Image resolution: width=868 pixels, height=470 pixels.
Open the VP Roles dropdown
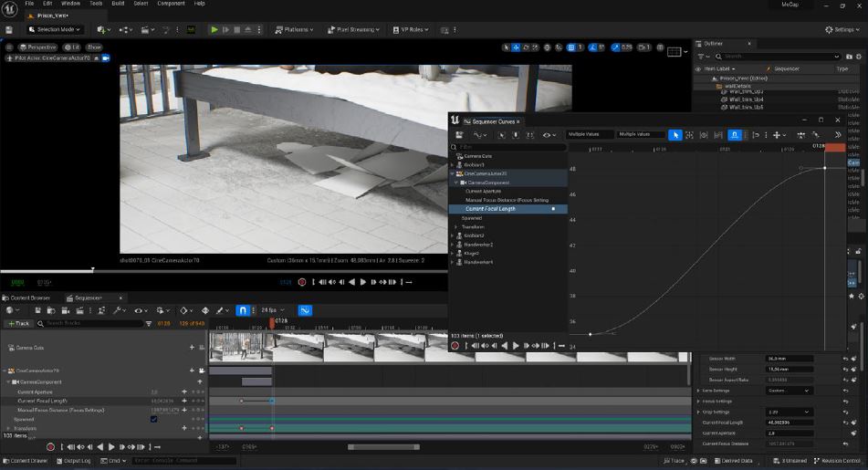pos(411,30)
